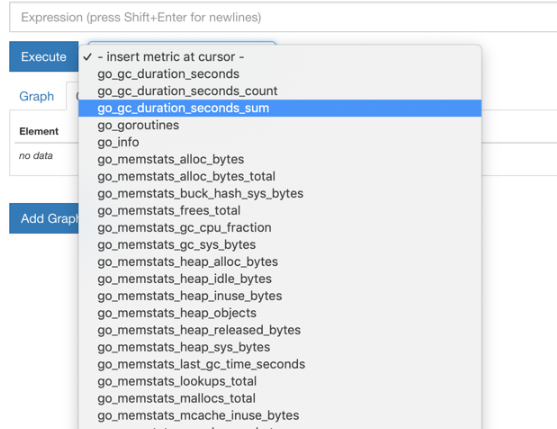This screenshot has width=557, height=429.
Task: Choose go_gc_duration_seconds from the list
Action: tap(280, 74)
